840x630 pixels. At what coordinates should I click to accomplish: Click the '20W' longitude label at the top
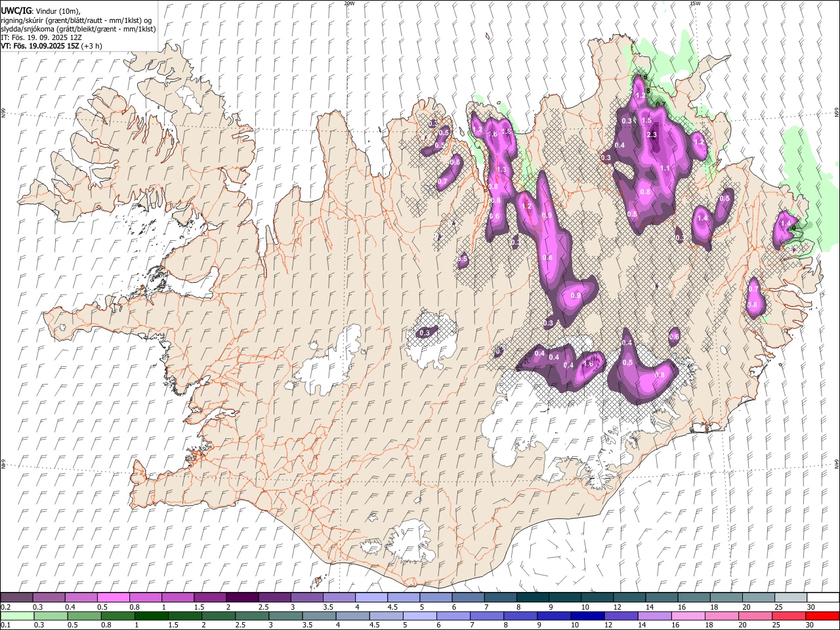click(350, 3)
